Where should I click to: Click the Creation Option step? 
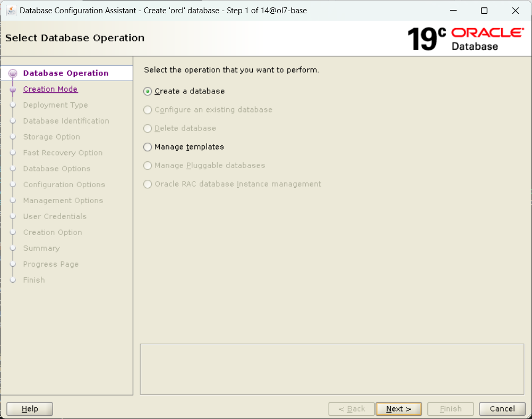pyautogui.click(x=53, y=232)
